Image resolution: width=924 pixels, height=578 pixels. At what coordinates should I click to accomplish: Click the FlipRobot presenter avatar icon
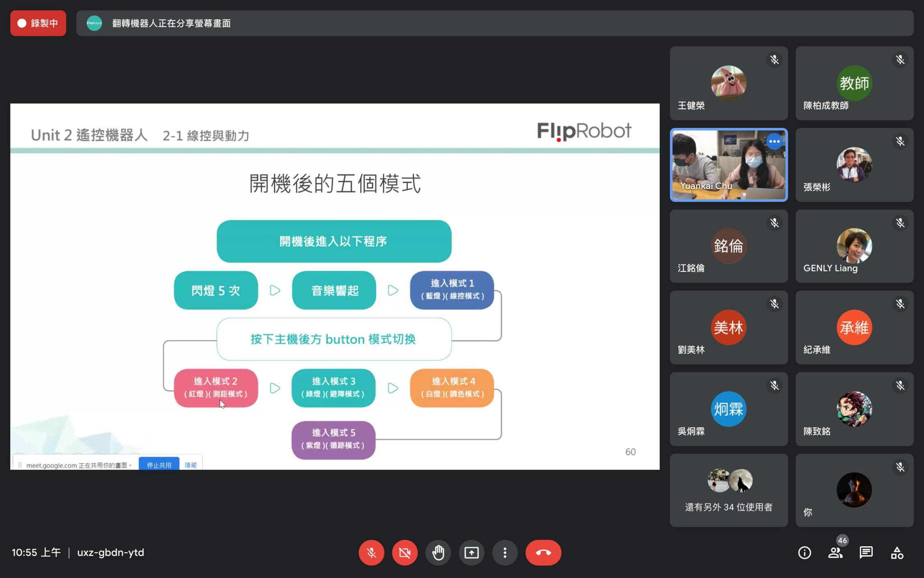coord(94,23)
